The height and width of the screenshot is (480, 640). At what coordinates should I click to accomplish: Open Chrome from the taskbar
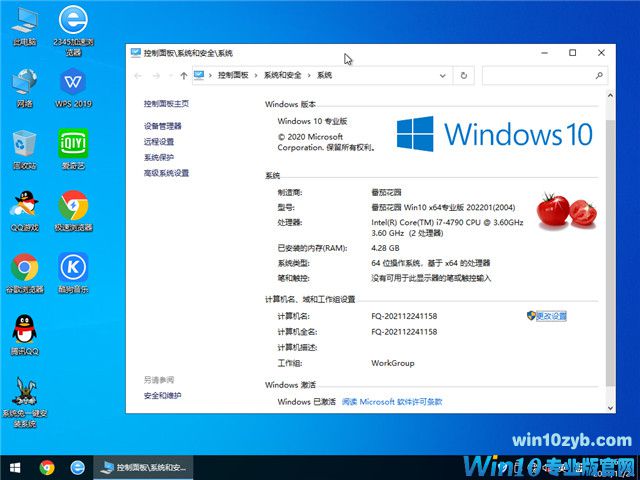[x=47, y=467]
